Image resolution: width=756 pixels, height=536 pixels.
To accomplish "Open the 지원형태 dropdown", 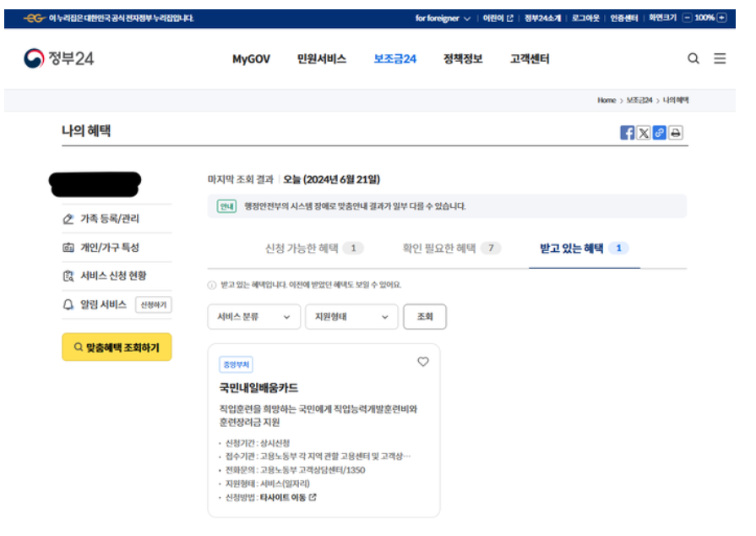I will pos(351,316).
